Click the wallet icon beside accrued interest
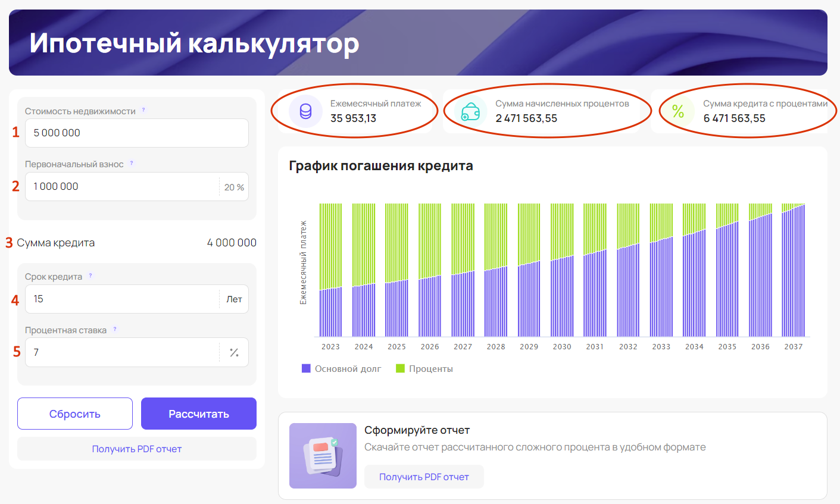840x504 pixels. click(470, 111)
